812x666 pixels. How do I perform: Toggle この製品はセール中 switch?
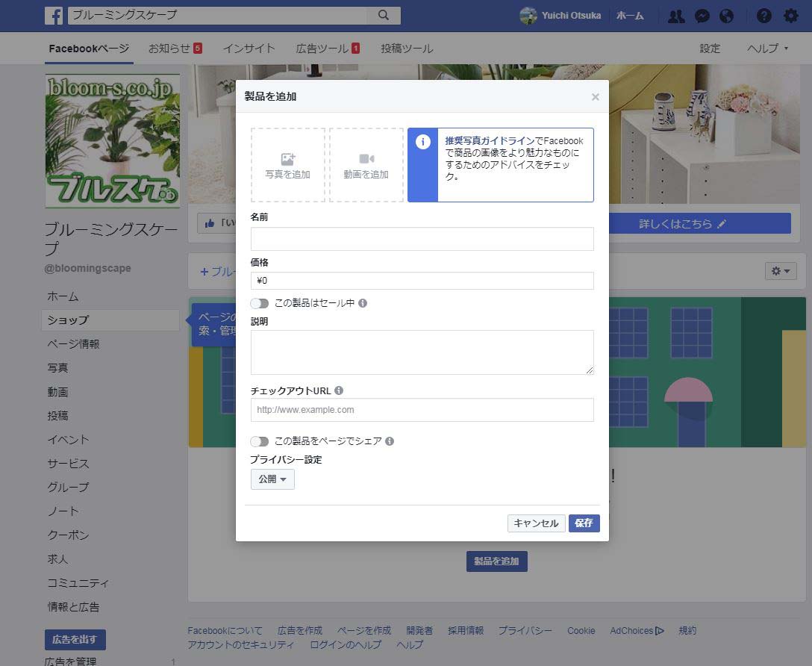(260, 303)
